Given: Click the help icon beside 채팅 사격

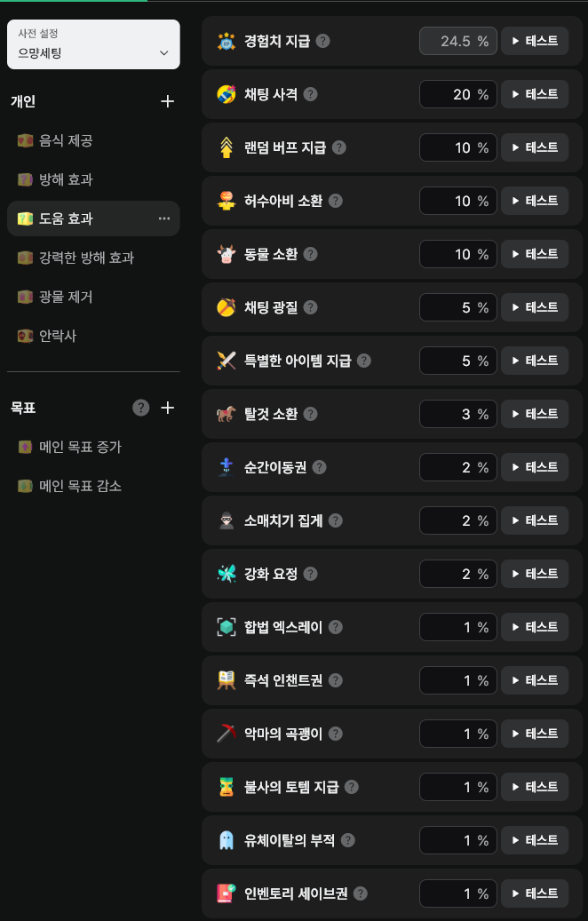Looking at the screenshot, I should 310,94.
